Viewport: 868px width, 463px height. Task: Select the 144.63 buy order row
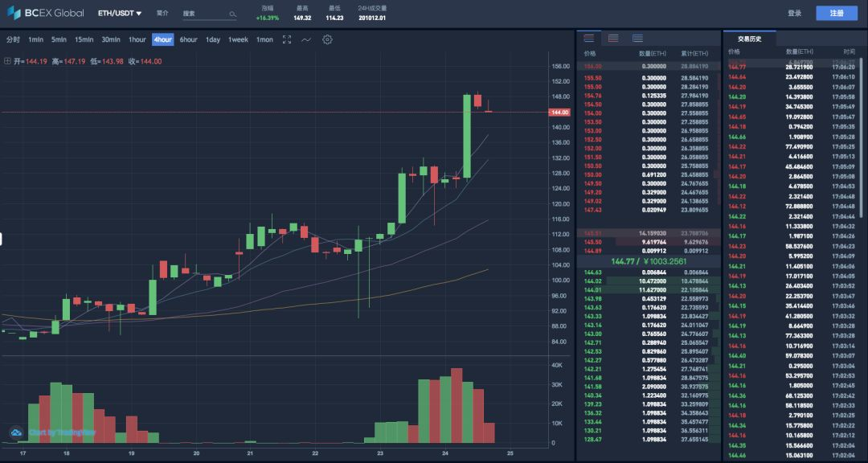click(x=649, y=272)
